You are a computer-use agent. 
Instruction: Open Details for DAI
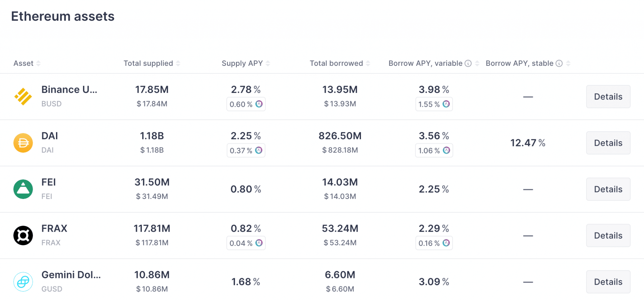click(x=608, y=143)
